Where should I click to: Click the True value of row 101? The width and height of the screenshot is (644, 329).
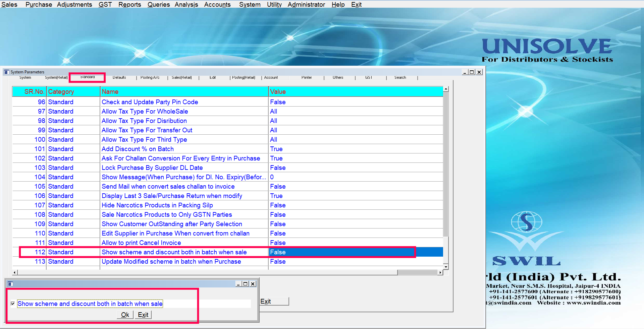(x=356, y=149)
